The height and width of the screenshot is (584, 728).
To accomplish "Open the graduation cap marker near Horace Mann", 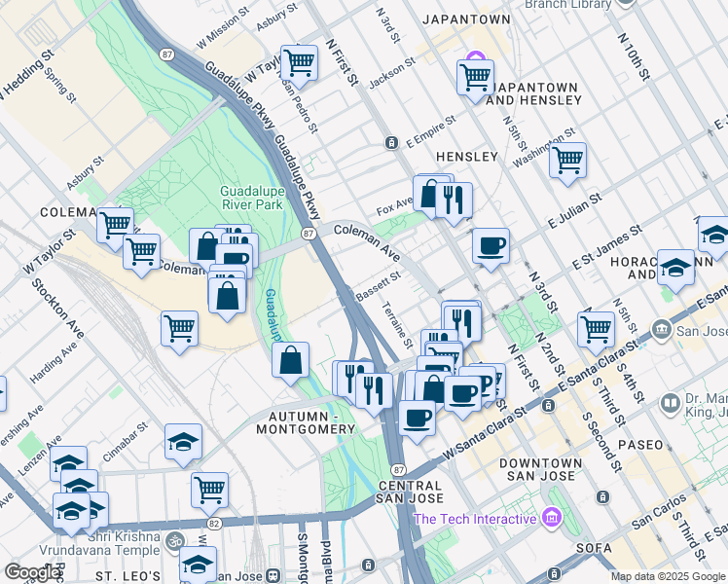I will [x=676, y=270].
